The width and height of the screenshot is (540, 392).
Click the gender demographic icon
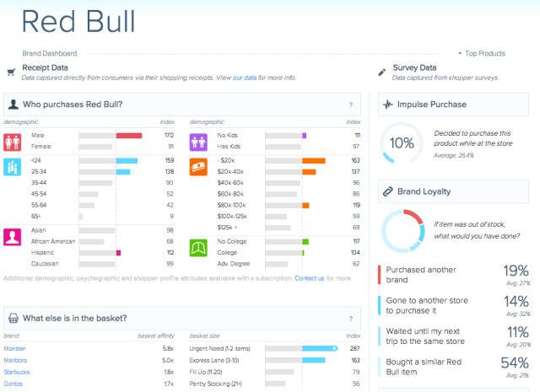15,140
